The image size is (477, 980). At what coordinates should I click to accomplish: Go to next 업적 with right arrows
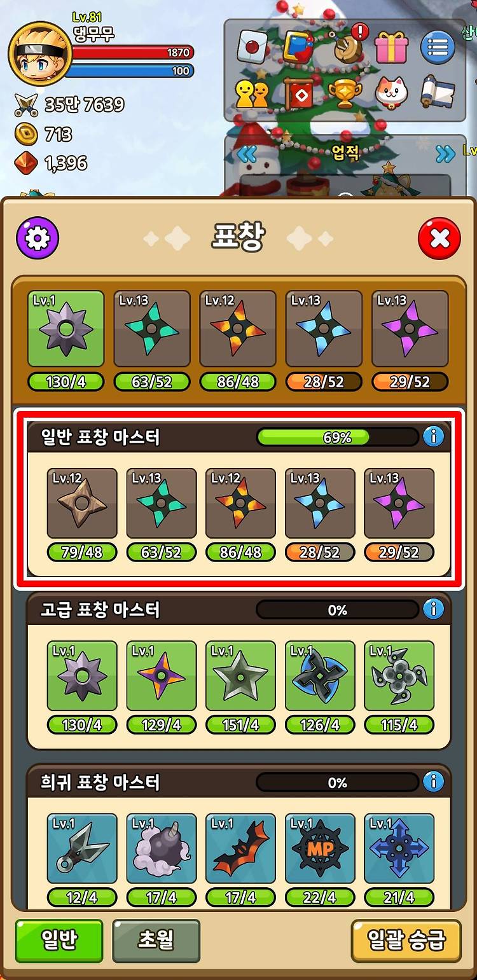[x=446, y=153]
